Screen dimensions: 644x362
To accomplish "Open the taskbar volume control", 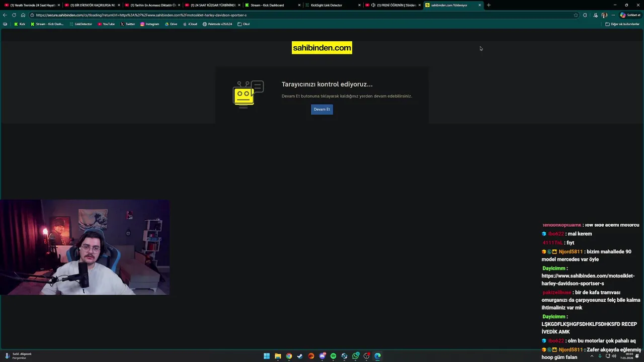I will coord(614,356).
